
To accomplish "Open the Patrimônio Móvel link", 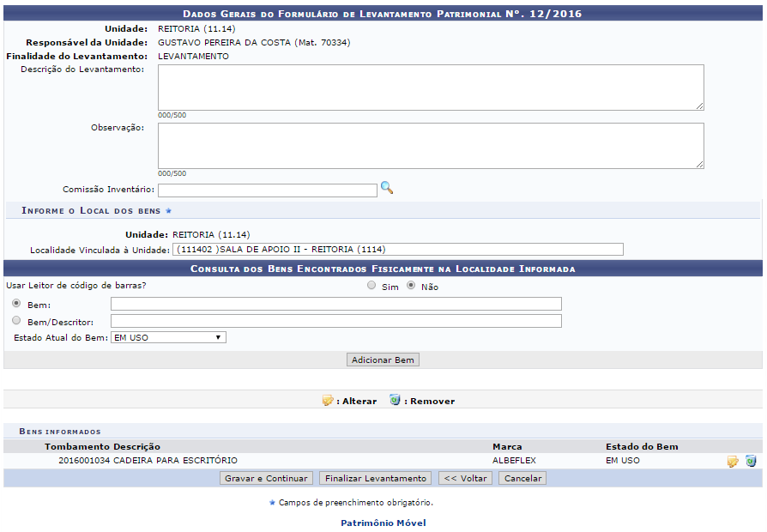I will pos(383,523).
